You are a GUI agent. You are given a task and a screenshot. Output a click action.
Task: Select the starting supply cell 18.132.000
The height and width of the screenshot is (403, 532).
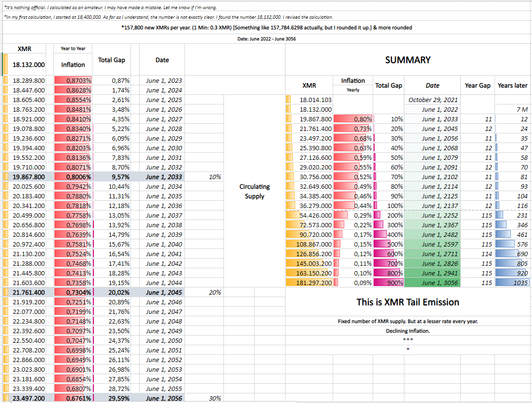point(24,65)
